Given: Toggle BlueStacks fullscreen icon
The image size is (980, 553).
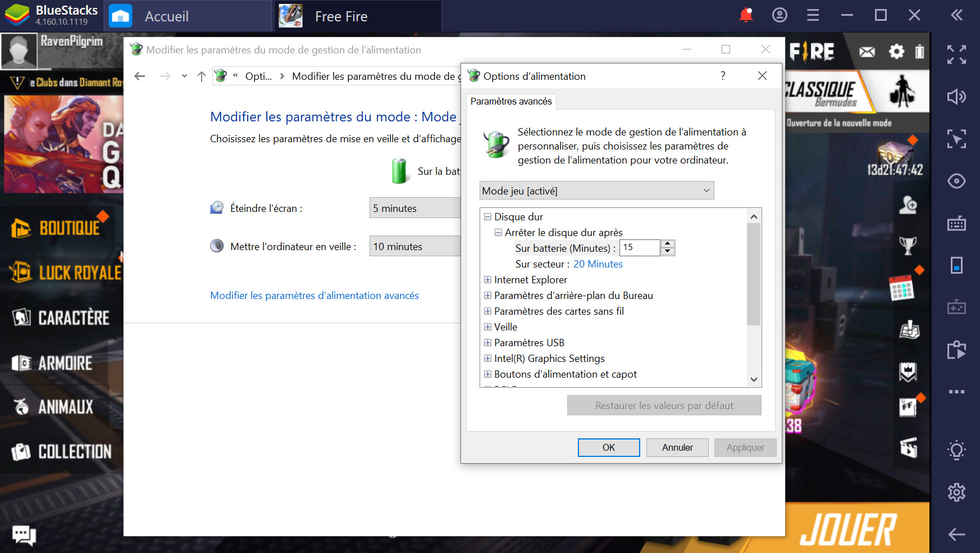Looking at the screenshot, I should click(956, 55).
